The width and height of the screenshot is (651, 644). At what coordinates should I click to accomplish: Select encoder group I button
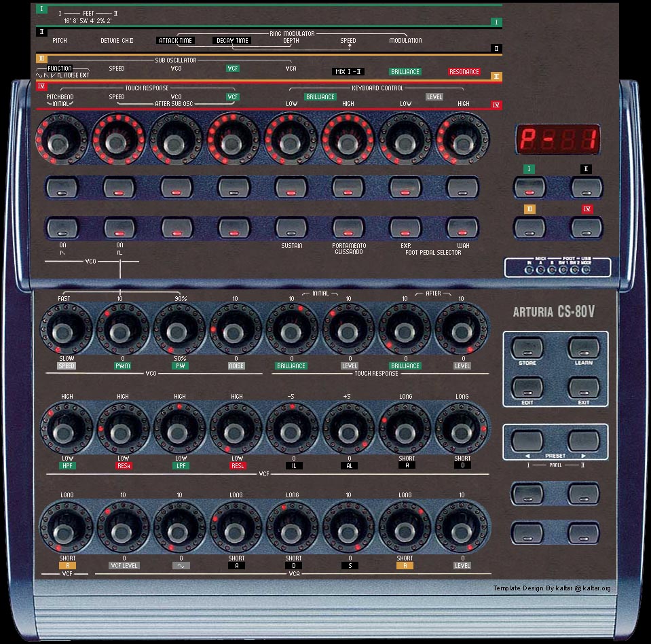(529, 187)
